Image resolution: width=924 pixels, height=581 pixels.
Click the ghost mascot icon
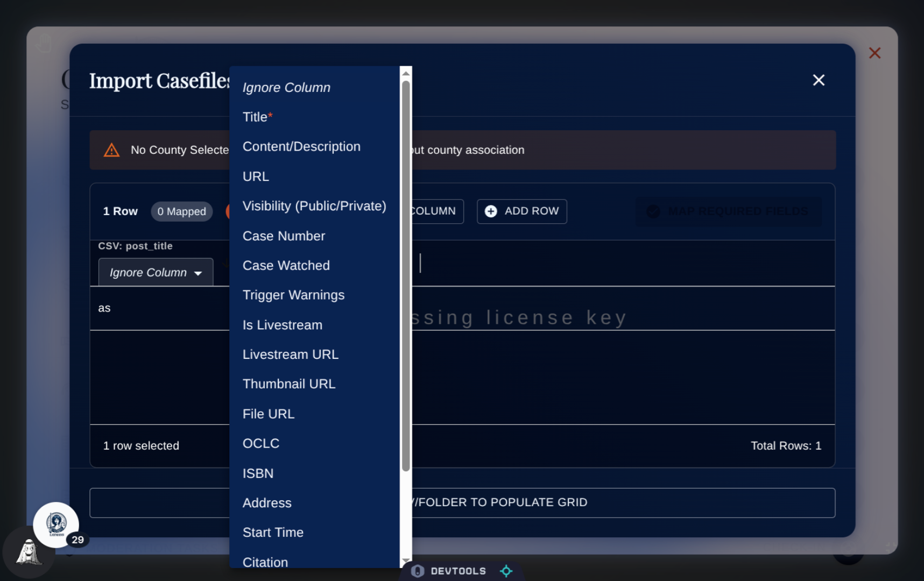coord(29,552)
